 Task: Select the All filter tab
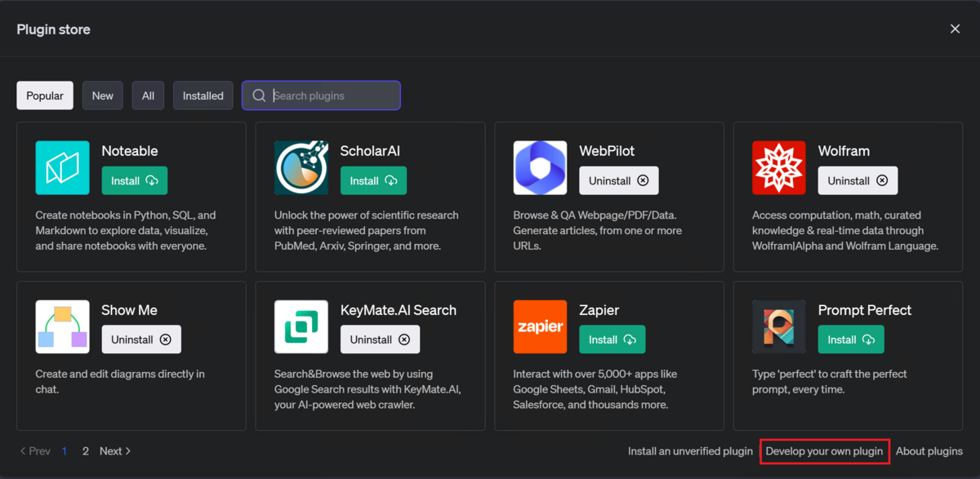[148, 95]
